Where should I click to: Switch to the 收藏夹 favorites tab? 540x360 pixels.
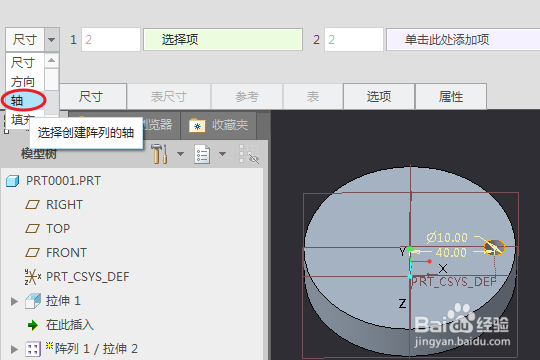coord(218,125)
